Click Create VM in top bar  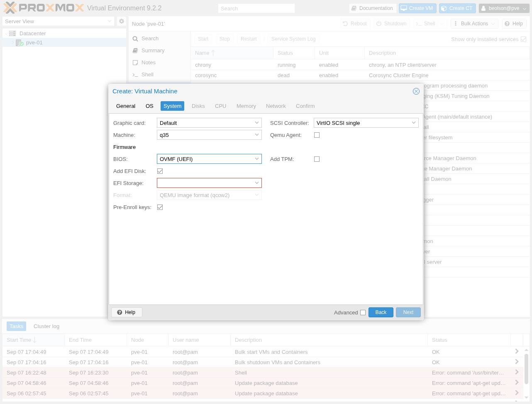(417, 8)
